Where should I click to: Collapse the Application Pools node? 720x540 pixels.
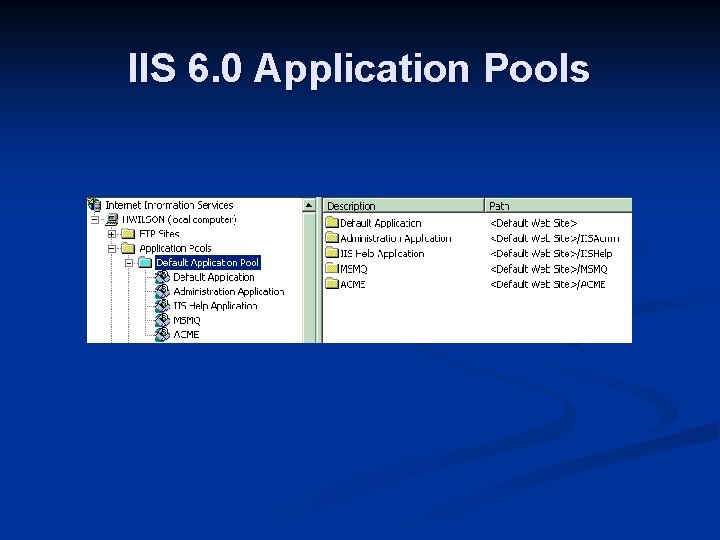(x=112, y=248)
